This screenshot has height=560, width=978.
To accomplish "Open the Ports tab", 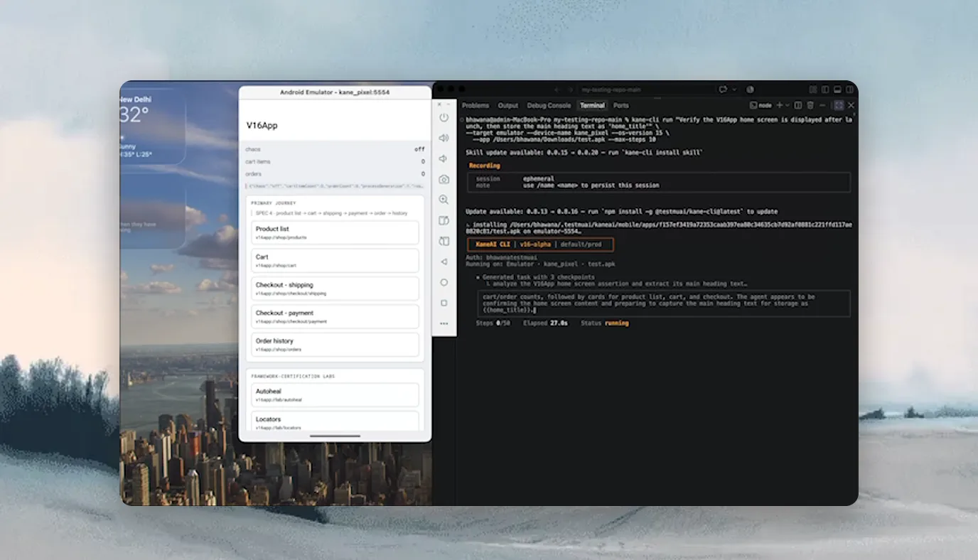I will (x=620, y=105).
